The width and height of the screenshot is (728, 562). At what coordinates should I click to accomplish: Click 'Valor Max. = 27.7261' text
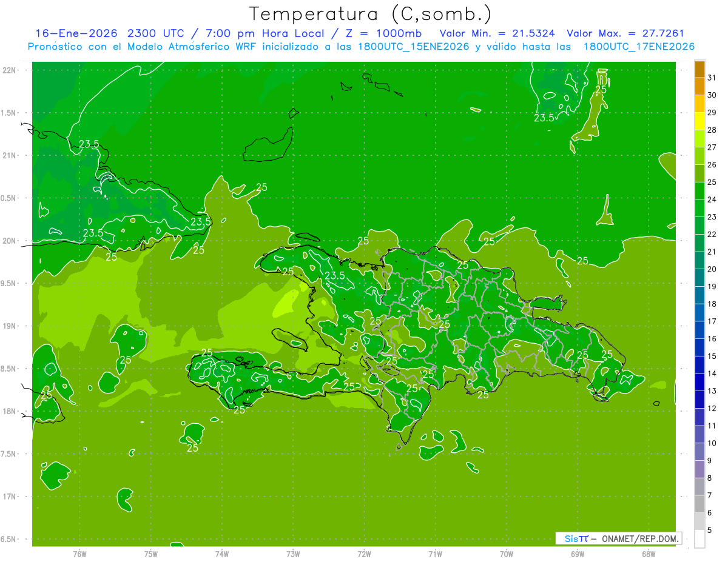(625, 33)
